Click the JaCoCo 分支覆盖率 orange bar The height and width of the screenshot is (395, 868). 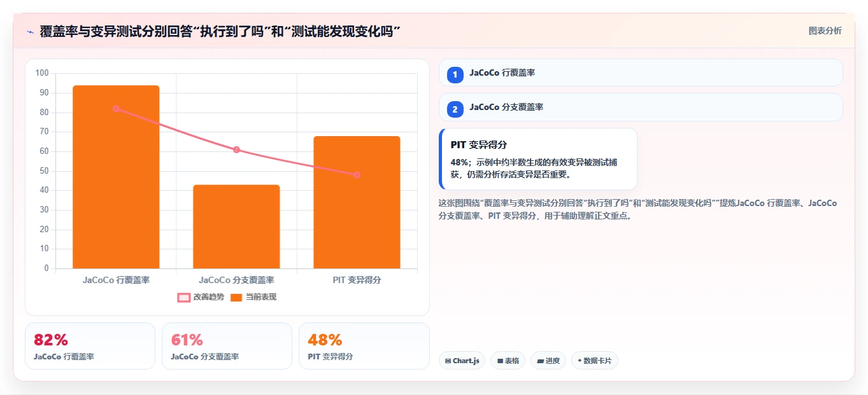pos(236,226)
